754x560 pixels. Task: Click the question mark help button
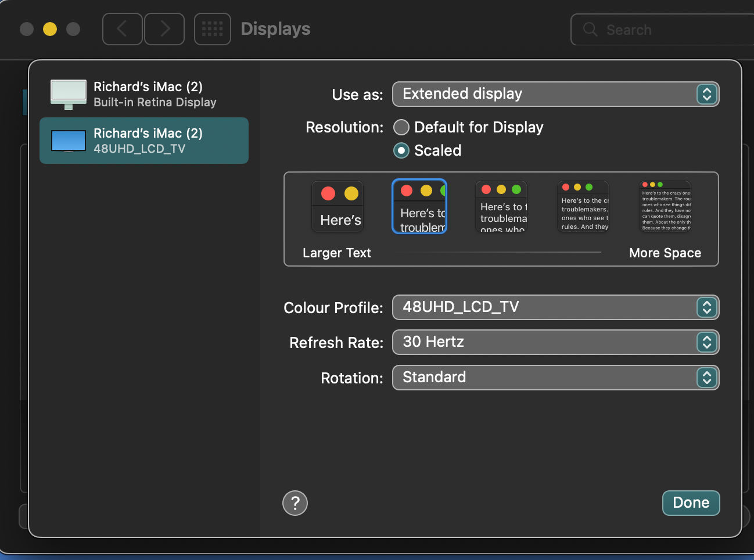click(x=295, y=503)
